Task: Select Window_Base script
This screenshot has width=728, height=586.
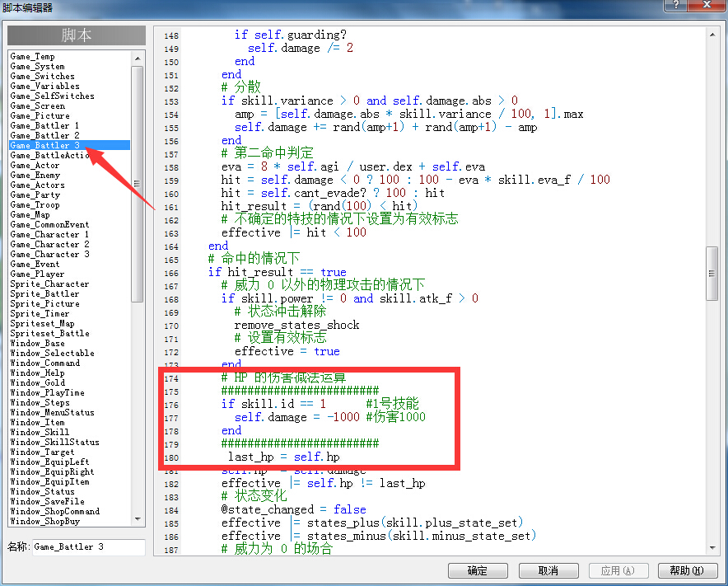Action: 37,343
